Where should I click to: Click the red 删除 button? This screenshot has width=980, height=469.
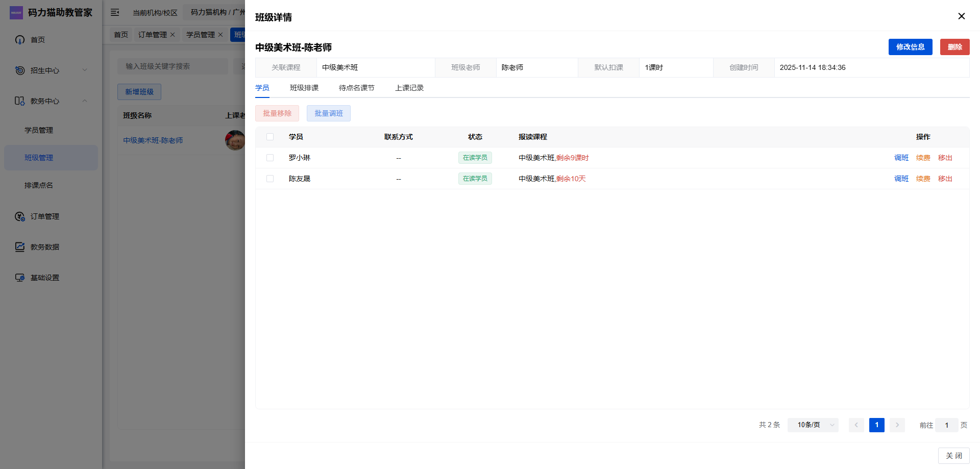pos(954,47)
